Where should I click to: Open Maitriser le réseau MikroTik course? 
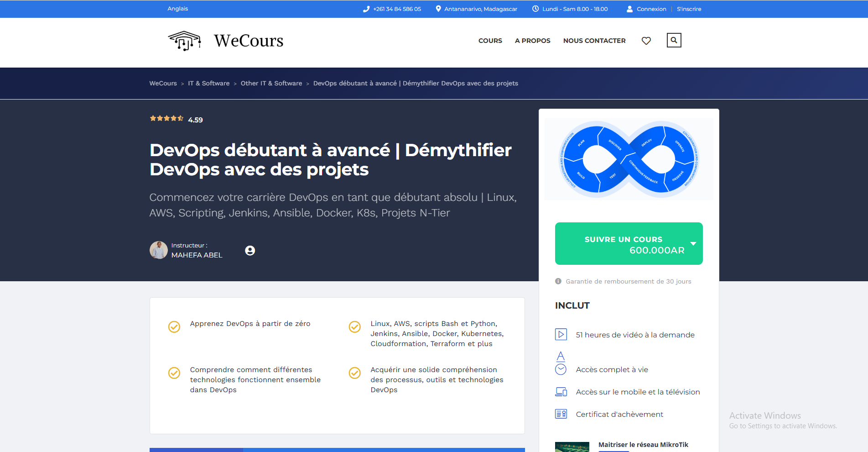643,445
